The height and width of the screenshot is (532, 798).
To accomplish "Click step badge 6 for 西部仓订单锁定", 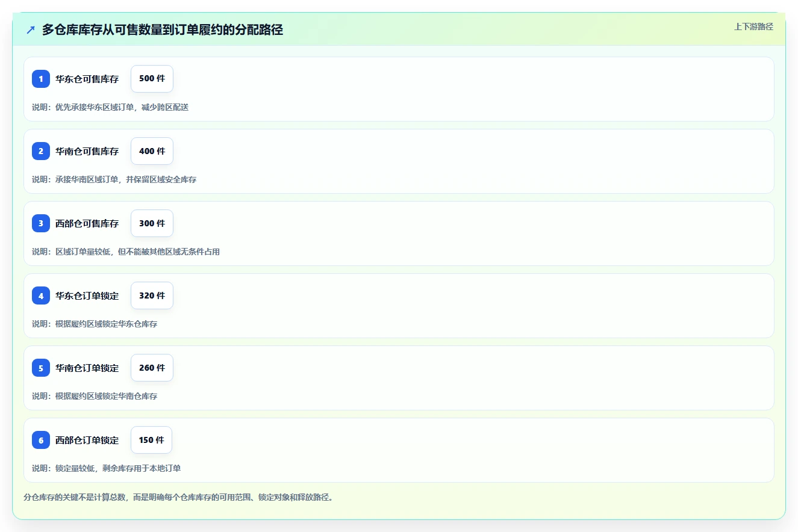I will pos(41,440).
